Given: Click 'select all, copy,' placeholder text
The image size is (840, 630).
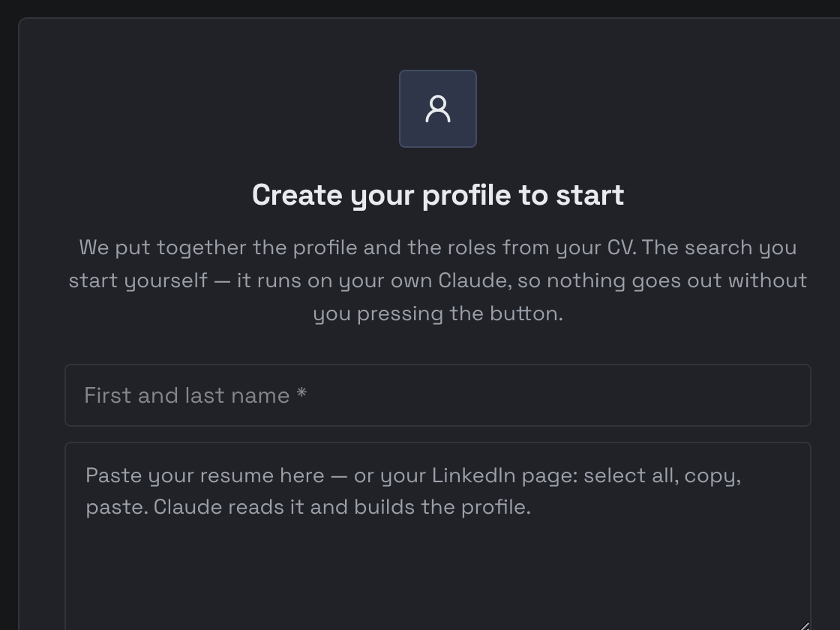Looking at the screenshot, I should 662,475.
